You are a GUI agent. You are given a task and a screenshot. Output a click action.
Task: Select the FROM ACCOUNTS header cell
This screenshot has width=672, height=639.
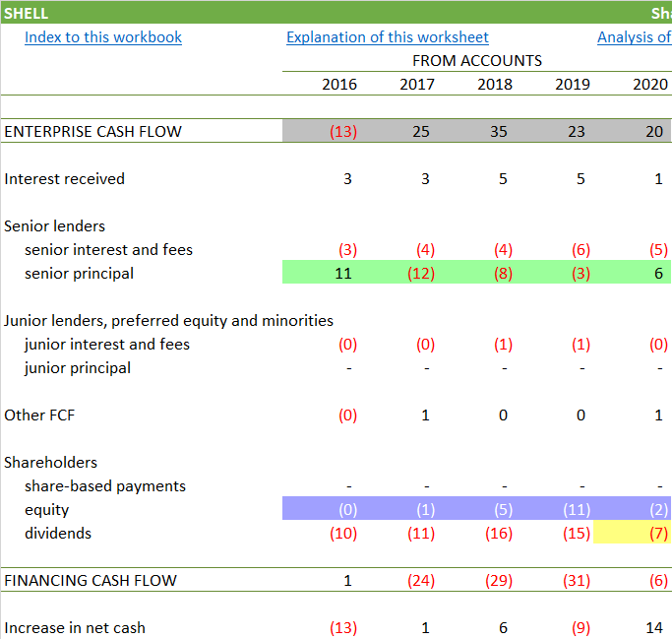point(477,61)
